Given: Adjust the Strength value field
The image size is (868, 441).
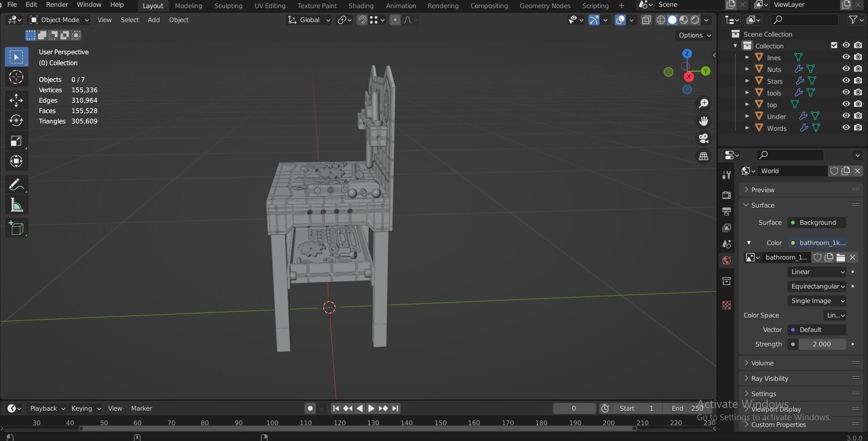Looking at the screenshot, I should coord(822,344).
